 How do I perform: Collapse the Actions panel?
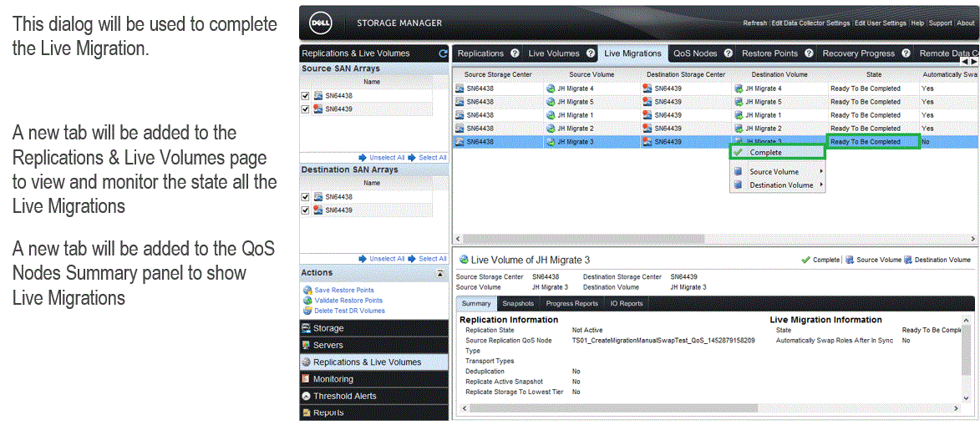[x=440, y=273]
